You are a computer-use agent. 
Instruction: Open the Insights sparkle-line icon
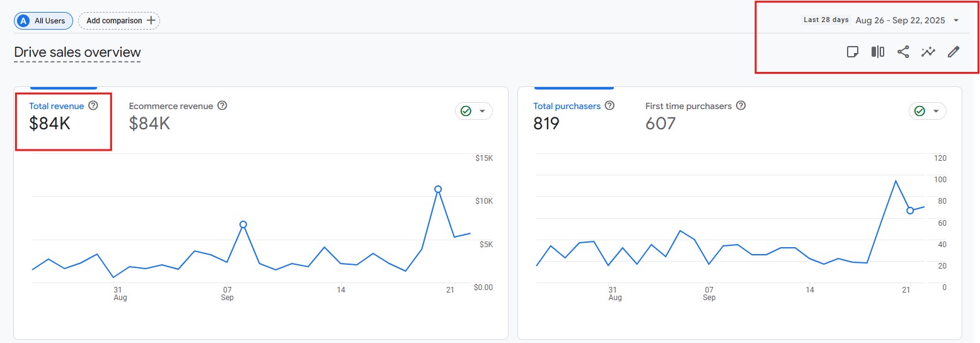(x=928, y=52)
